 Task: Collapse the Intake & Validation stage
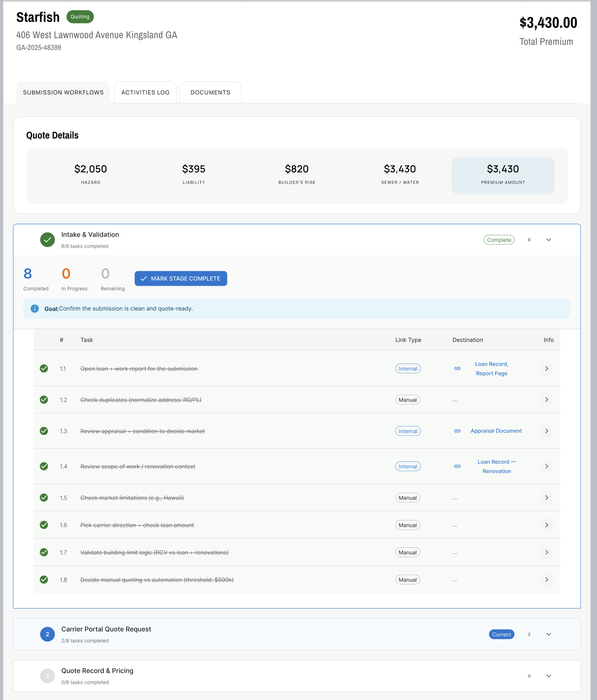(549, 240)
